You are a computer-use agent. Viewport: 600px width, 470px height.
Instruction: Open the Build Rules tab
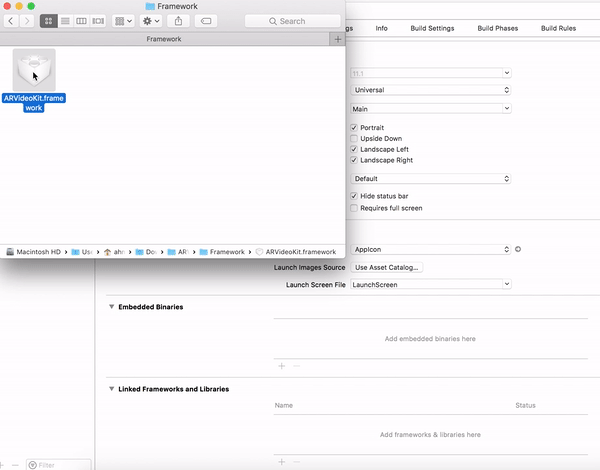pyautogui.click(x=558, y=28)
